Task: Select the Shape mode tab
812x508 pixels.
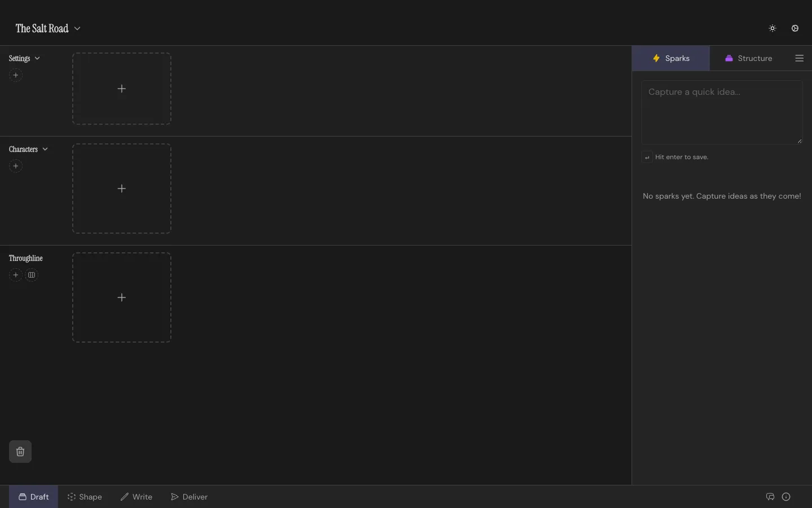Action: tap(85, 497)
